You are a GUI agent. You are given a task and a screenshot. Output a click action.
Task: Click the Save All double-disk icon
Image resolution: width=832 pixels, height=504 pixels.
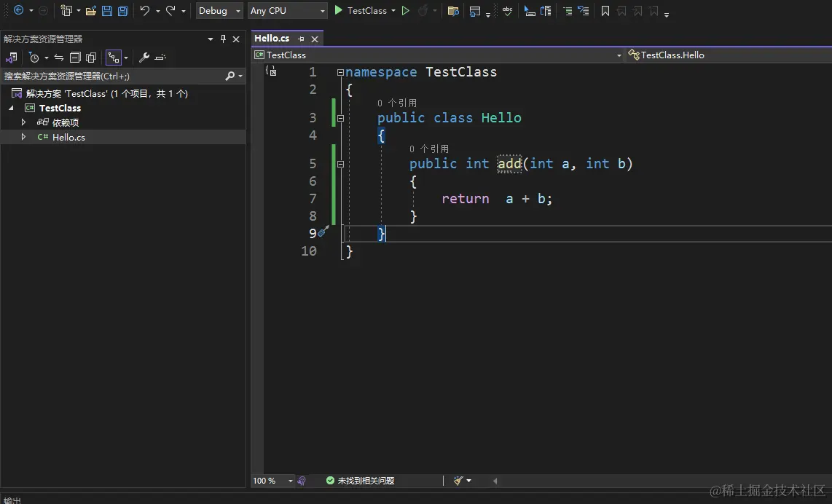[123, 11]
